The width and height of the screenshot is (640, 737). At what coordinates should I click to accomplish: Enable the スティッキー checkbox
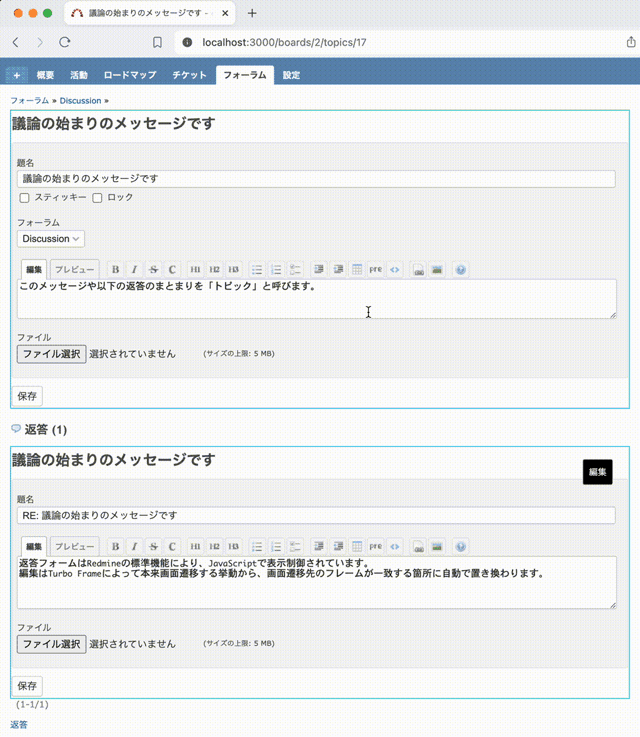pyautogui.click(x=25, y=198)
